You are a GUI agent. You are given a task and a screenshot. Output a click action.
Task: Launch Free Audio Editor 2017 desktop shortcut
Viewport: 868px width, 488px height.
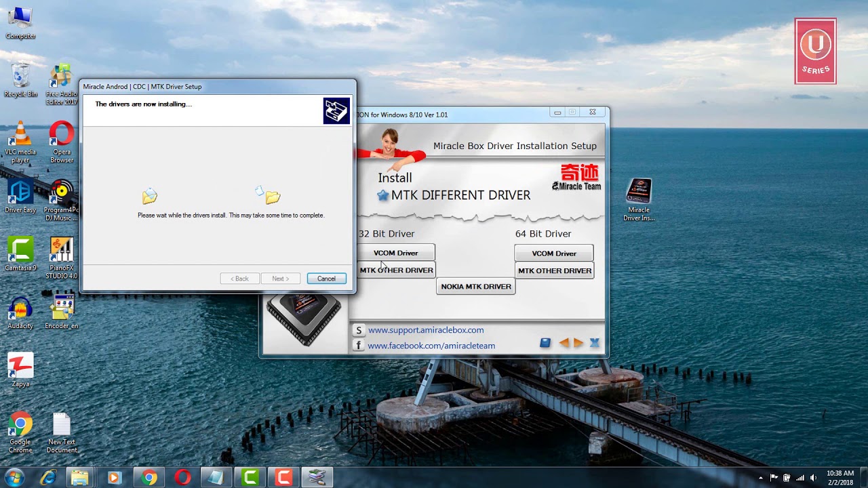61,85
